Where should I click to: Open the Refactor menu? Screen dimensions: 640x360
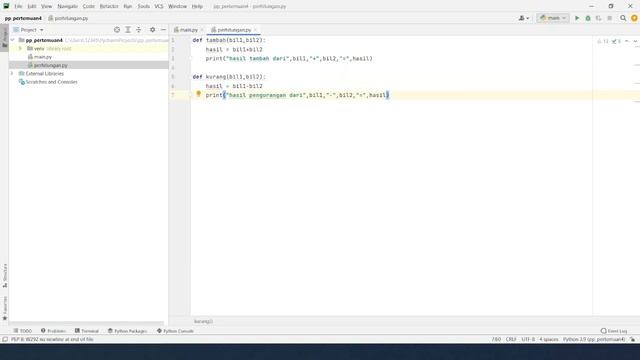pyautogui.click(x=109, y=7)
